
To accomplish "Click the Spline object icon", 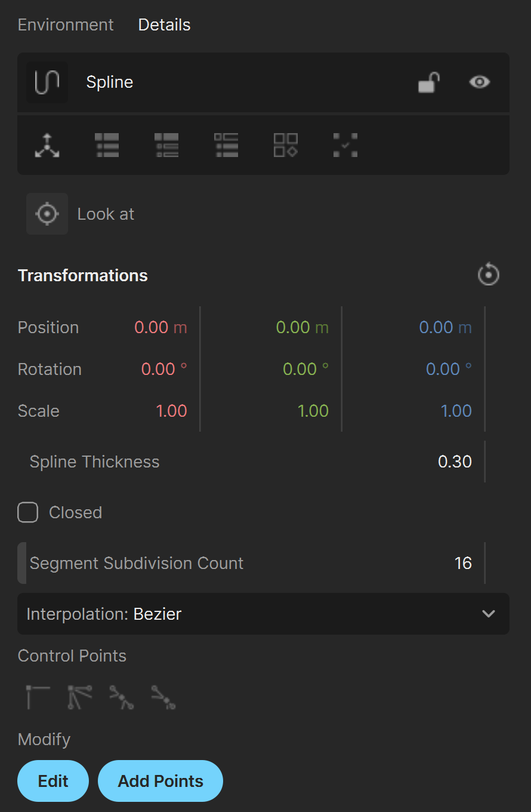I will (x=47, y=82).
